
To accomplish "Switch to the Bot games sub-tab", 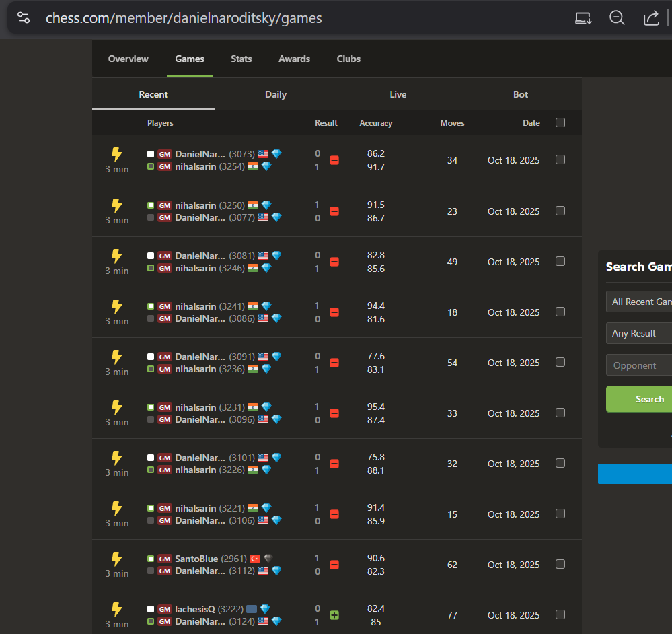I will tap(521, 94).
